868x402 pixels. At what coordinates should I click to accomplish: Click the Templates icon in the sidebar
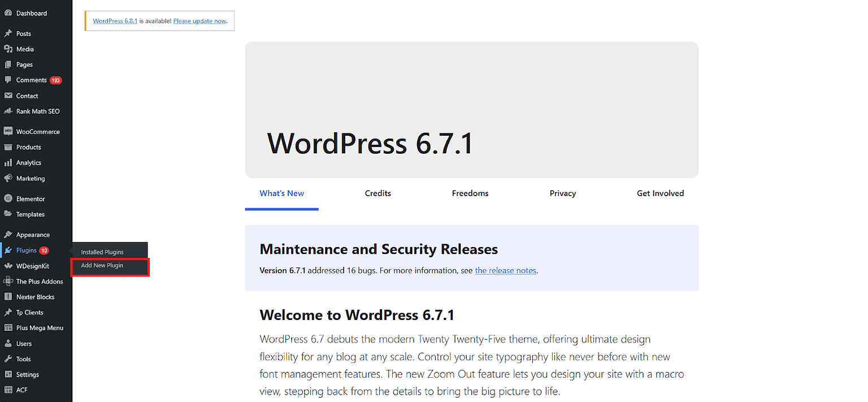tap(8, 214)
